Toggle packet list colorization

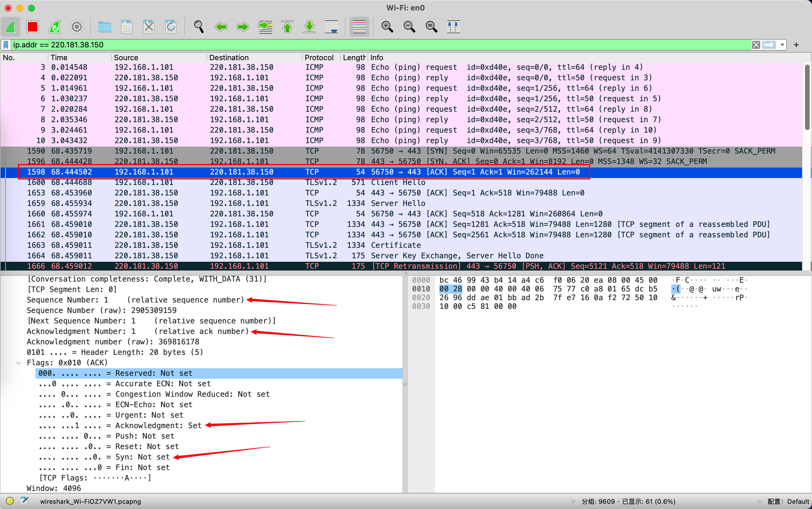[x=359, y=26]
